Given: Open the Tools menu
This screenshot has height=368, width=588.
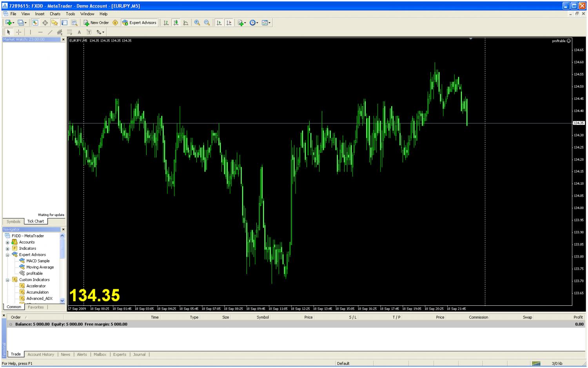Looking at the screenshot, I should click(x=70, y=14).
